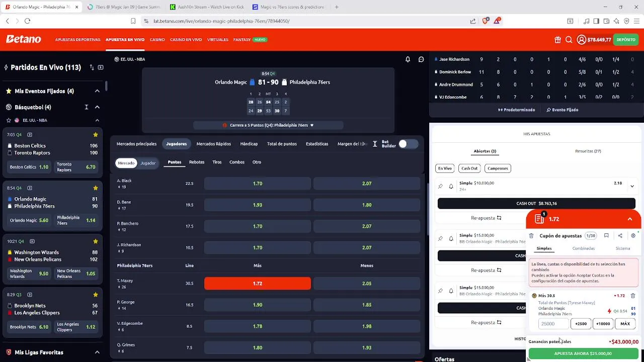This screenshot has height=362, width=644.
Task: Expand the Mis Ligas Favoritas section
Action: tap(97, 352)
